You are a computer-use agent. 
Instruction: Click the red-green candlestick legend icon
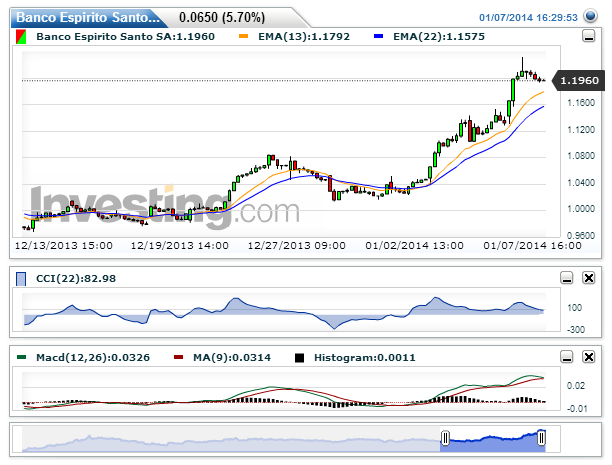[21, 37]
